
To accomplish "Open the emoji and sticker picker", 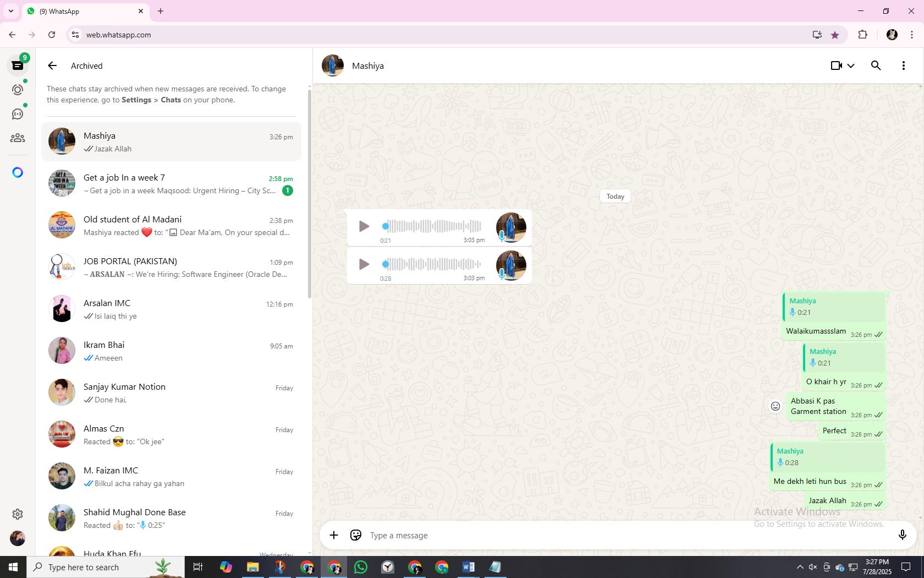I will [356, 535].
